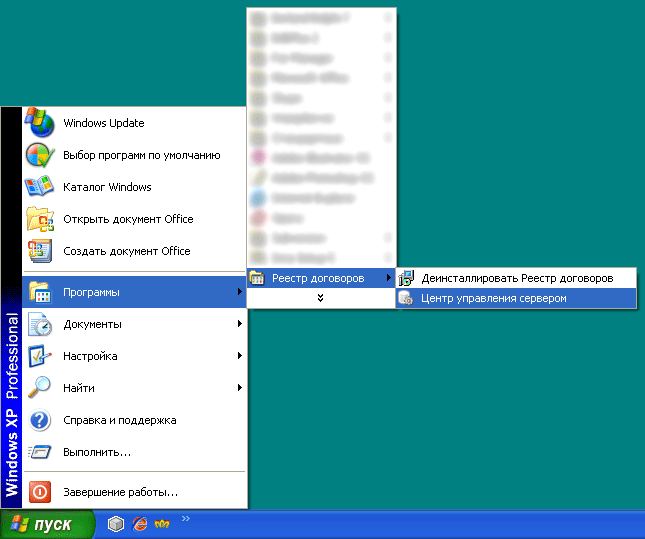Expand the Программы submenu arrow
Image resolution: width=645 pixels, height=539 pixels.
(x=239, y=292)
